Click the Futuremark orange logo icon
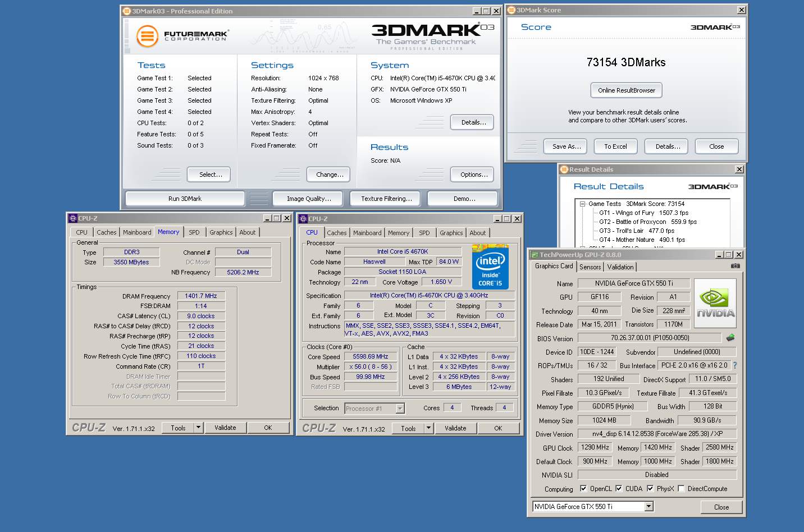The width and height of the screenshot is (804, 532). point(147,36)
